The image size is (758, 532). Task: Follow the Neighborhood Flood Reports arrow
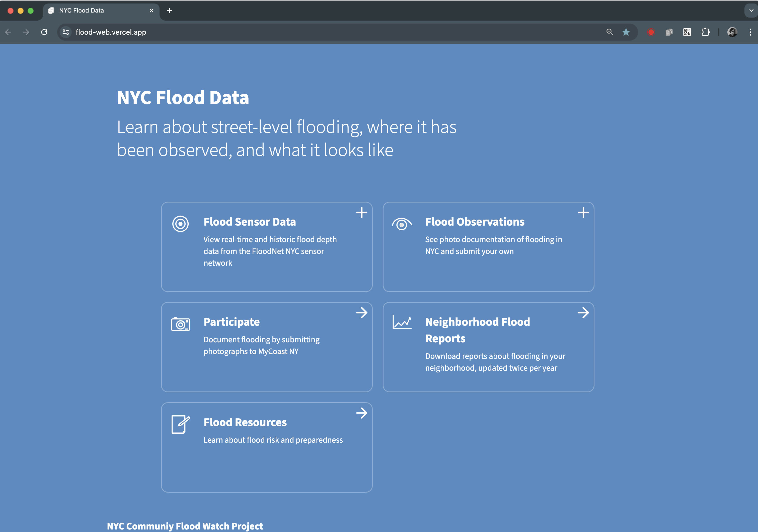tap(583, 312)
